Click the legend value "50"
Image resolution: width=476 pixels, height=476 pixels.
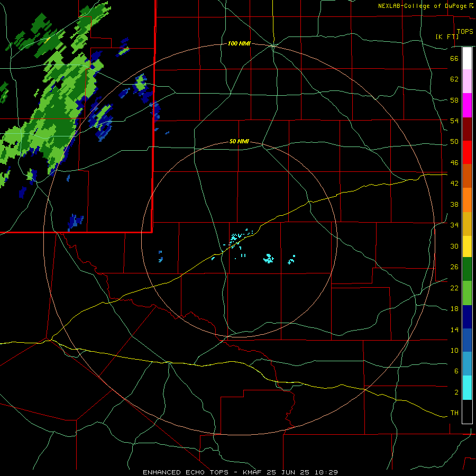coord(454,142)
